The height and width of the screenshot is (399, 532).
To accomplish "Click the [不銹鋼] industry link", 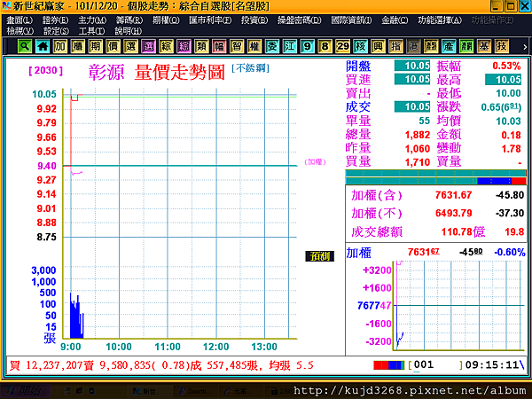I will 250,68.
